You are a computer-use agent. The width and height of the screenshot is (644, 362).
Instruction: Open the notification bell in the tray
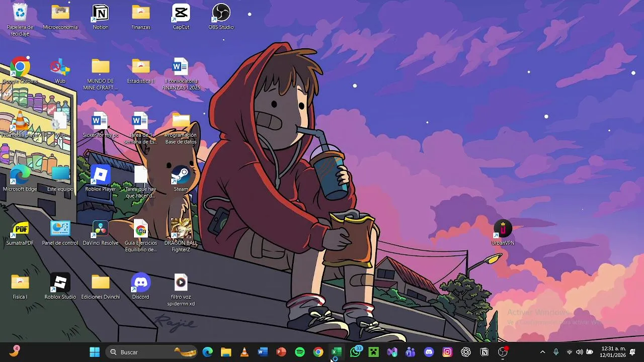click(633, 352)
